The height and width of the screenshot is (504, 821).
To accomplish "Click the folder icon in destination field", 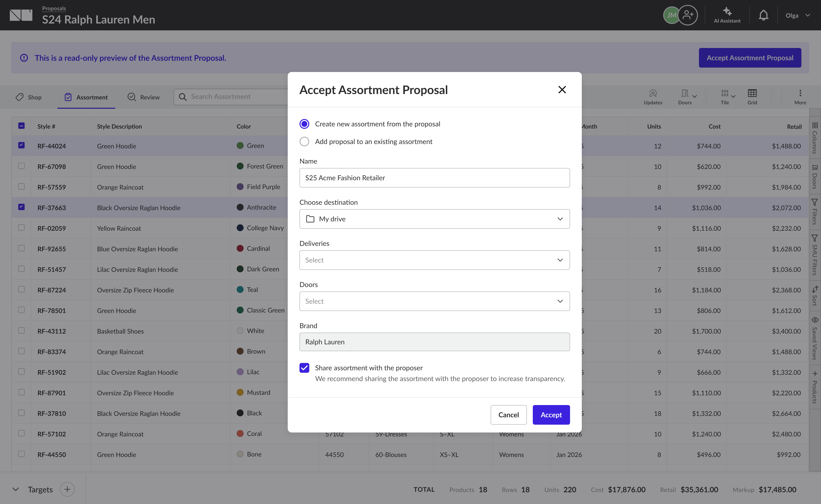I will coord(310,219).
